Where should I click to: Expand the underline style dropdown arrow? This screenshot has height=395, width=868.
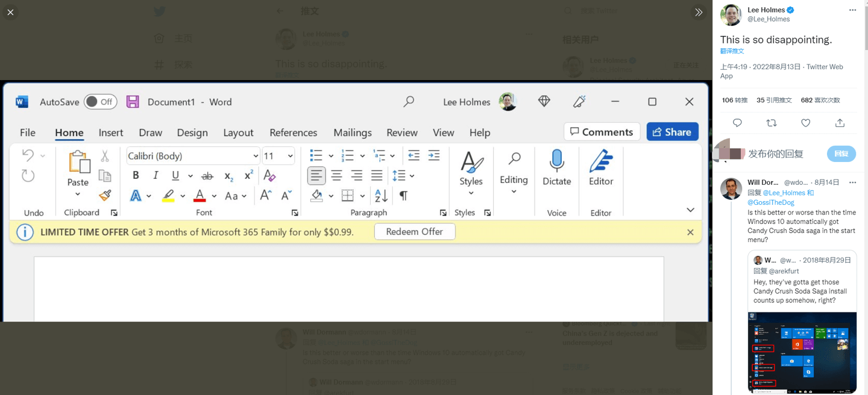tap(190, 176)
